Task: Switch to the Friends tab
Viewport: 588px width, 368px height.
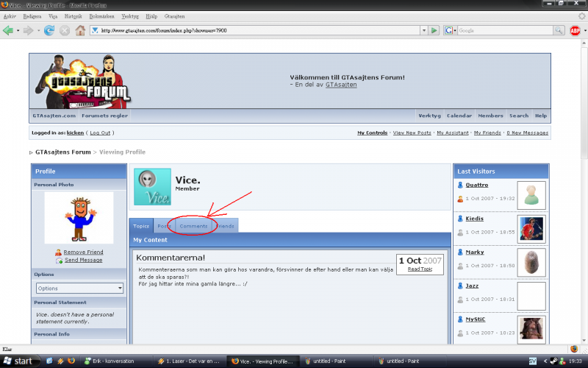Action: click(x=226, y=226)
